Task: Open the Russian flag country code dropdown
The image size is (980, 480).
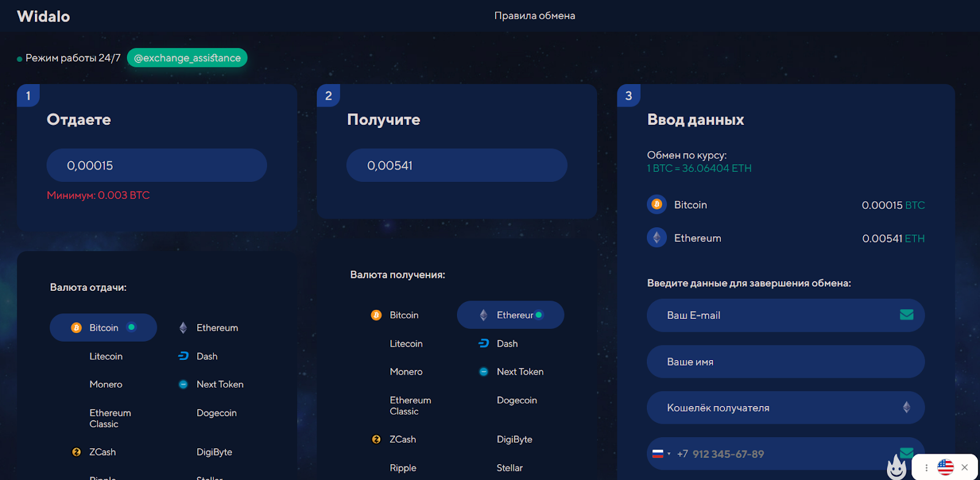Action: (x=661, y=454)
